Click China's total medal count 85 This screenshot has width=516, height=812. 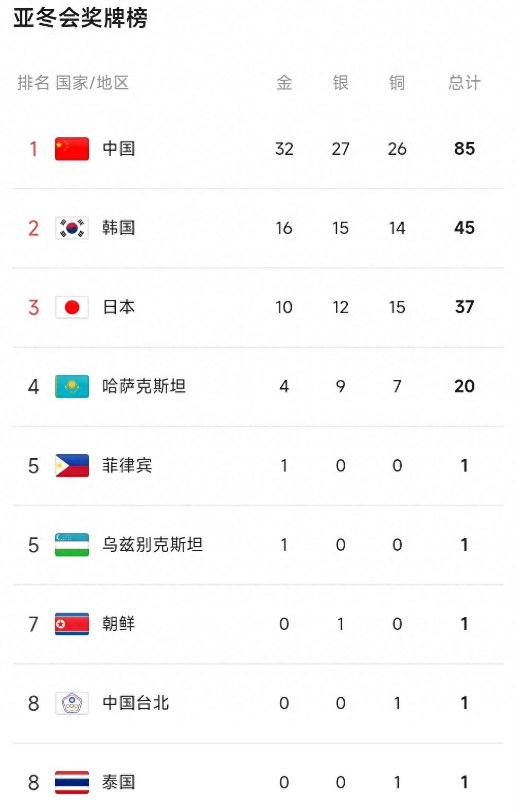pos(465,149)
